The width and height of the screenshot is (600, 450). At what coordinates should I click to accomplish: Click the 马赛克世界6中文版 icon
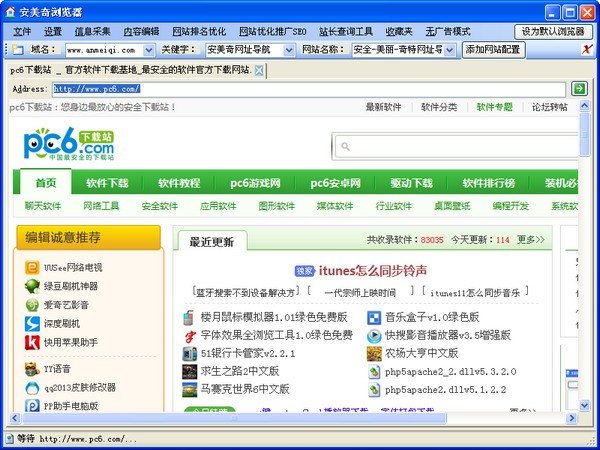pyautogui.click(x=189, y=390)
